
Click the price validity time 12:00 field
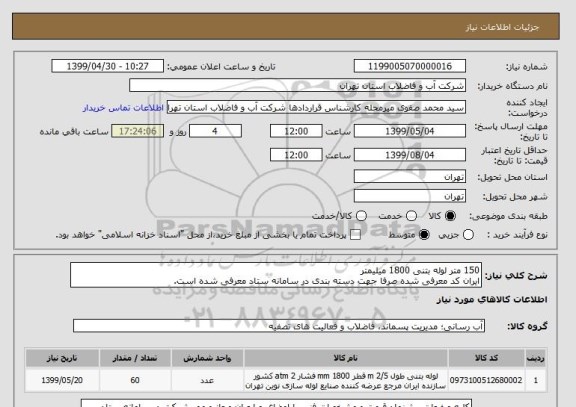pyautogui.click(x=296, y=155)
